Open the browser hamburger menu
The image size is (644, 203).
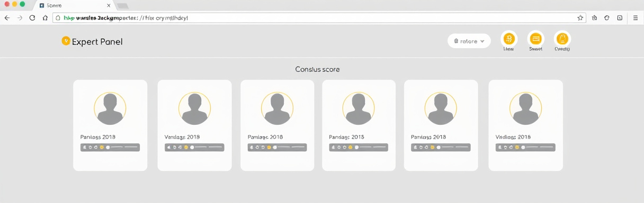636,18
